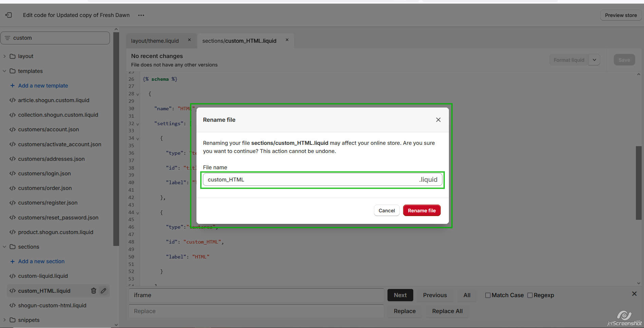
Task: Close the find and replace bar
Action: pos(634,294)
